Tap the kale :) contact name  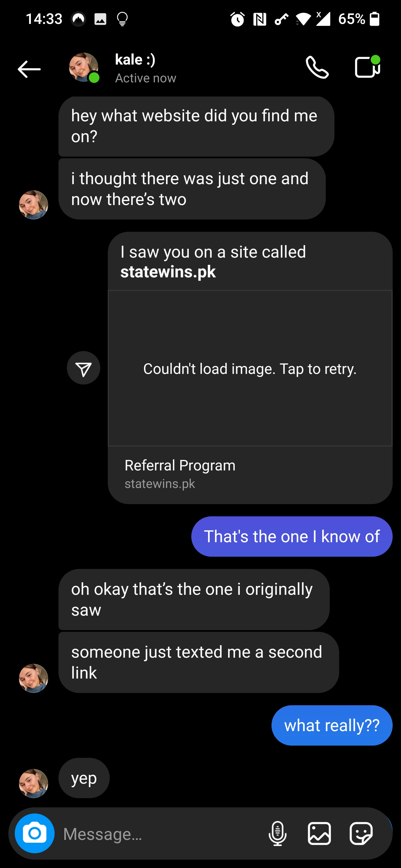point(135,60)
